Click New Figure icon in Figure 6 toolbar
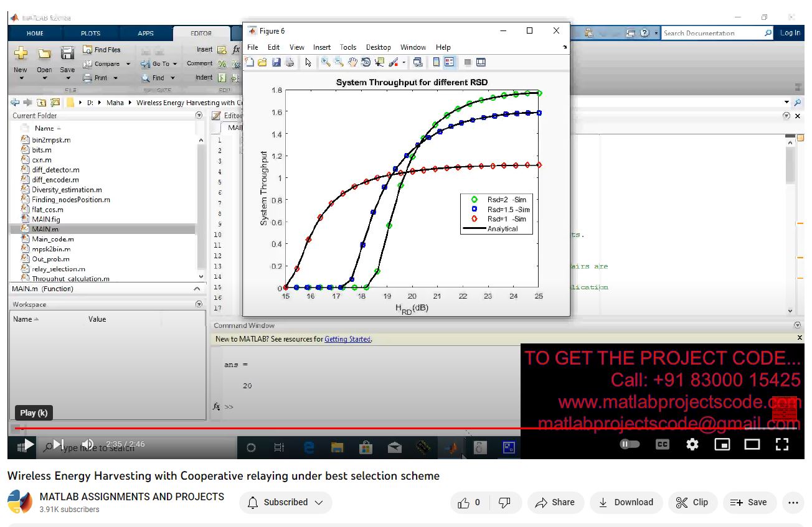This screenshot has width=812, height=527. (x=250, y=62)
